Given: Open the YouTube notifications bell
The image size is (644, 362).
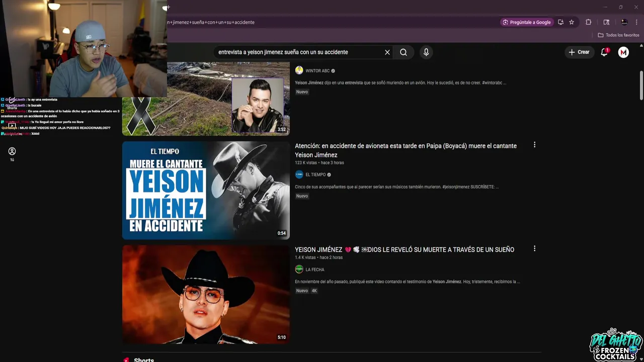Looking at the screenshot, I should coord(605,52).
